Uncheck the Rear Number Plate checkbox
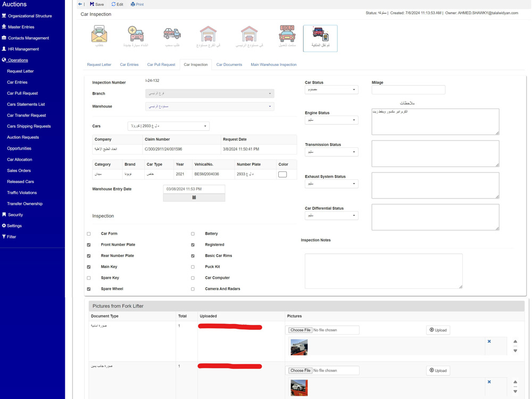The height and width of the screenshot is (399, 532). [89, 256]
